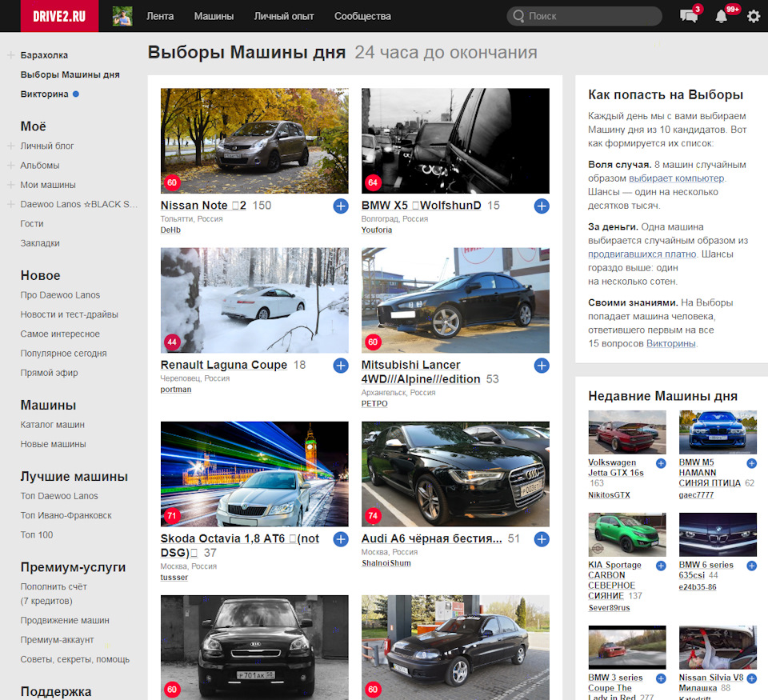The height and width of the screenshot is (700, 768).
Task: Open Викторина in the sidebar
Action: click(45, 94)
